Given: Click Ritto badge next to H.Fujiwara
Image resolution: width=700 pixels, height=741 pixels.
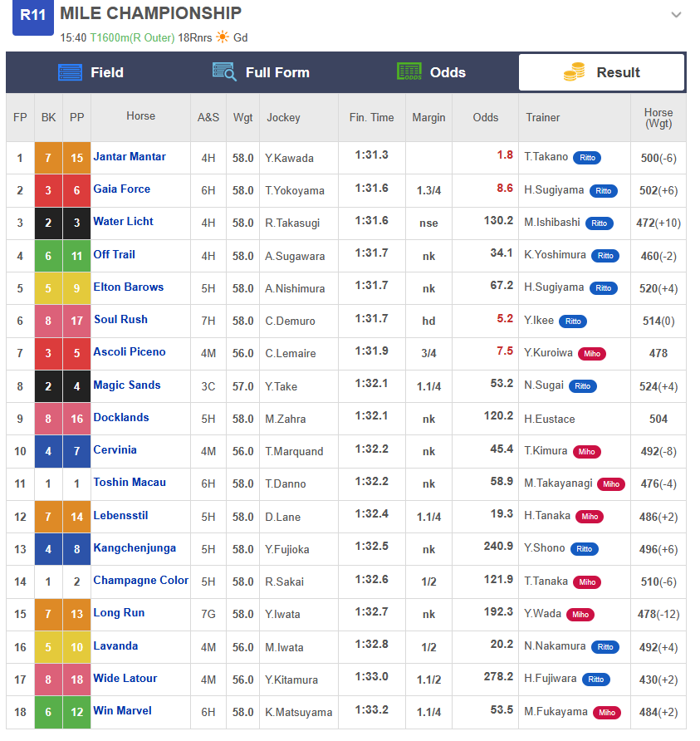Looking at the screenshot, I should click(596, 680).
